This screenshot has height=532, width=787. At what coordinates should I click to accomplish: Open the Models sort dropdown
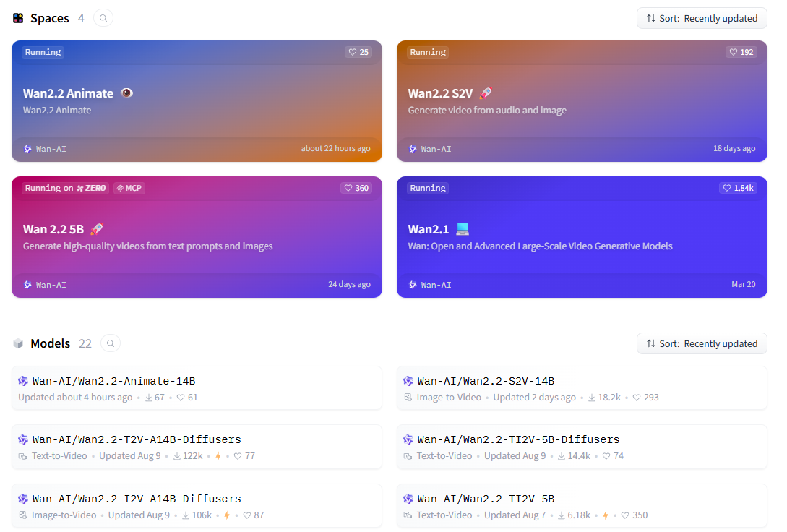[701, 343]
